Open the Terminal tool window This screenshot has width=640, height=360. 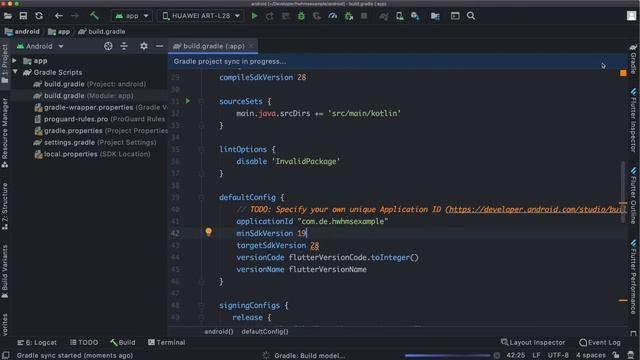tap(167, 342)
